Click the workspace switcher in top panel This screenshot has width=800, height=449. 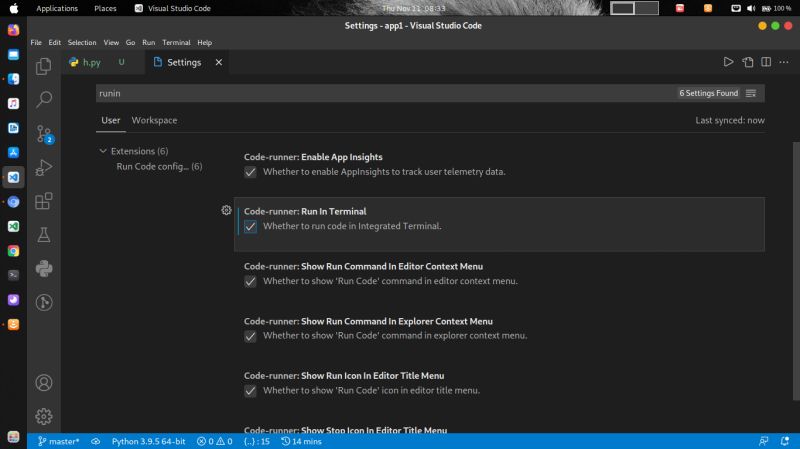point(634,8)
